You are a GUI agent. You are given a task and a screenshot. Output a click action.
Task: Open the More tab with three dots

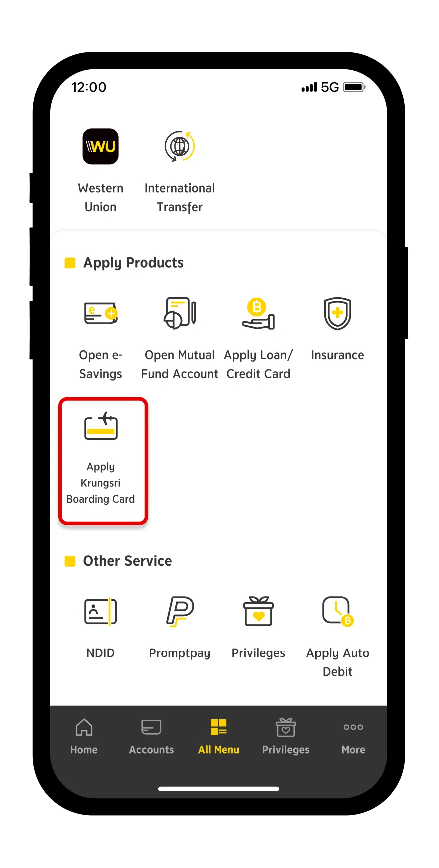(x=353, y=737)
